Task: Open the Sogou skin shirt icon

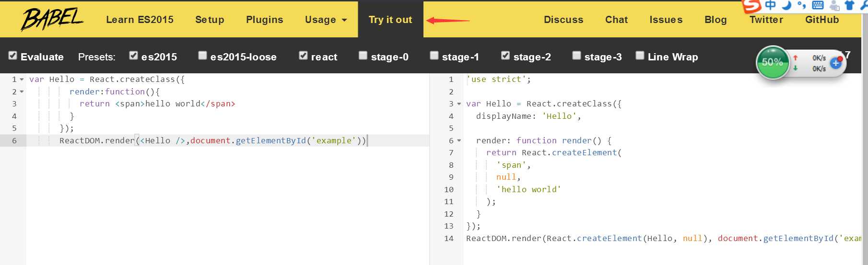Action: 850,5
